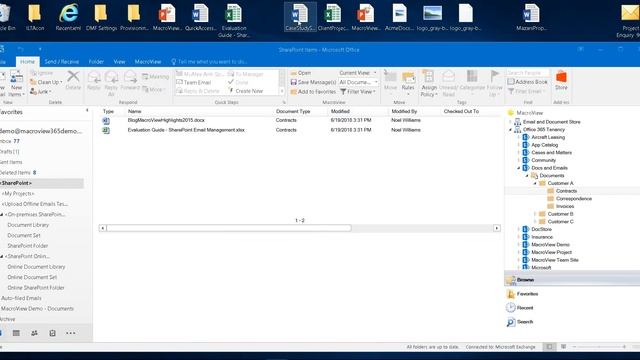Viewport: 640px width, 360px height.
Task: Open the Clean Up dropdown
Action: (46, 82)
